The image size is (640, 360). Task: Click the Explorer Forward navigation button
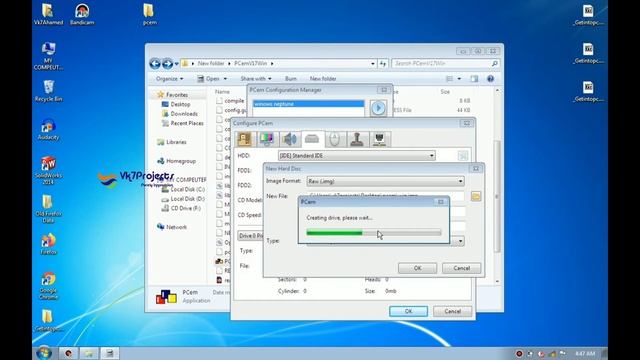[x=167, y=64]
